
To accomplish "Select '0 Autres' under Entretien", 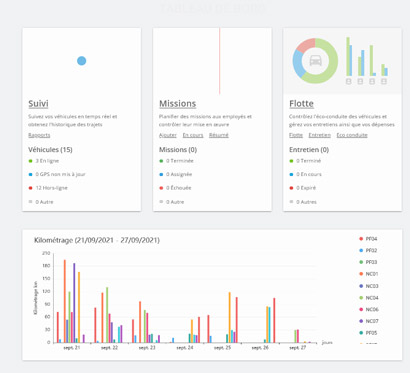I will [303, 202].
